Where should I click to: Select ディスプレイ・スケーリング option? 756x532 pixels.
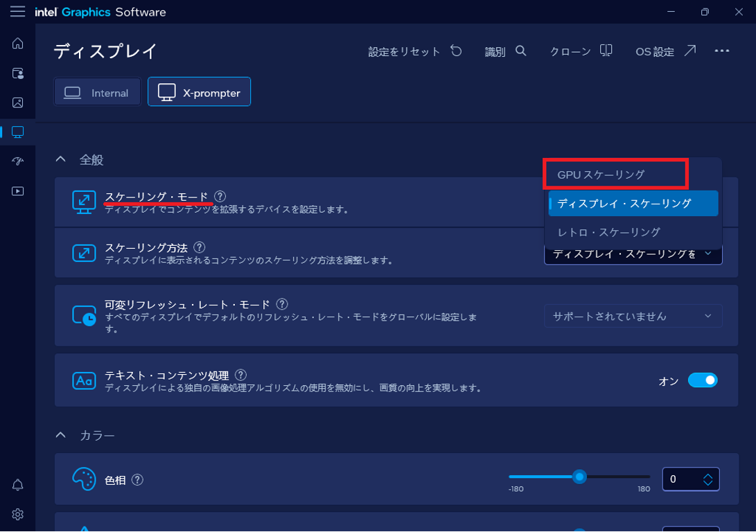click(x=633, y=204)
